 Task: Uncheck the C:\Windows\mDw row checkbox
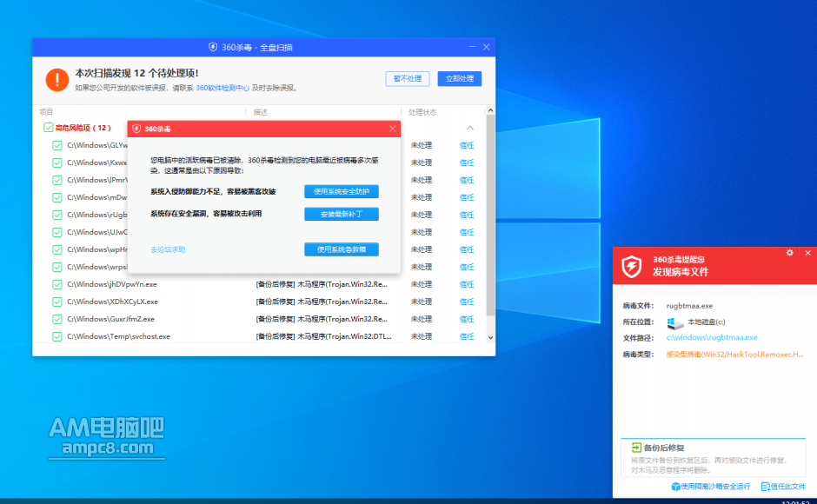tap(57, 197)
